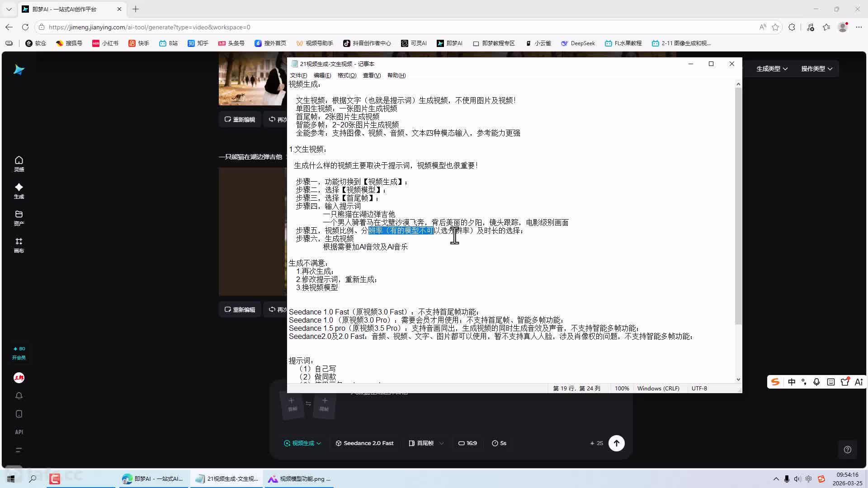This screenshot has height=488, width=868.
Task: Open the browser Favorites list icon
Action: [826, 27]
